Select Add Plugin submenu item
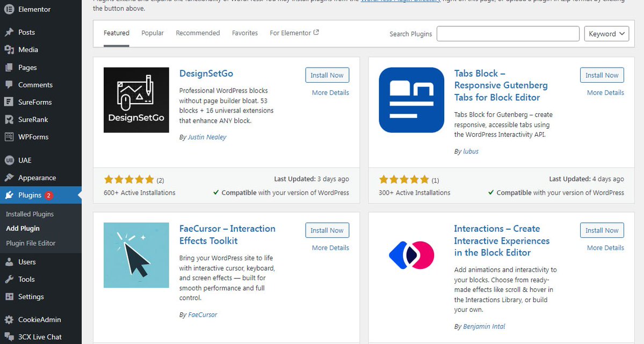The width and height of the screenshot is (644, 344). pyautogui.click(x=23, y=228)
